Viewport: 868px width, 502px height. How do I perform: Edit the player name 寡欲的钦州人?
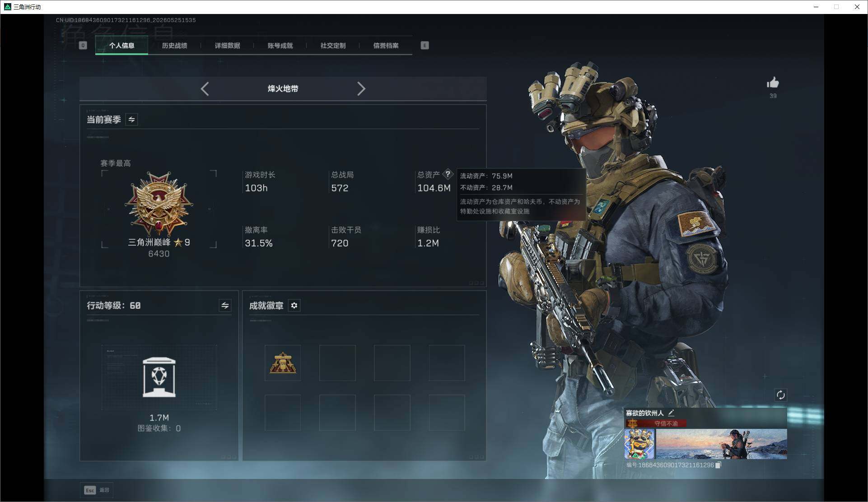click(x=671, y=413)
